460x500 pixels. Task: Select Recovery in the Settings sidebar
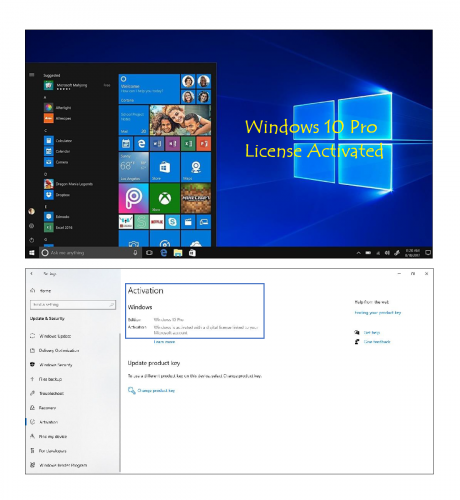point(43,408)
